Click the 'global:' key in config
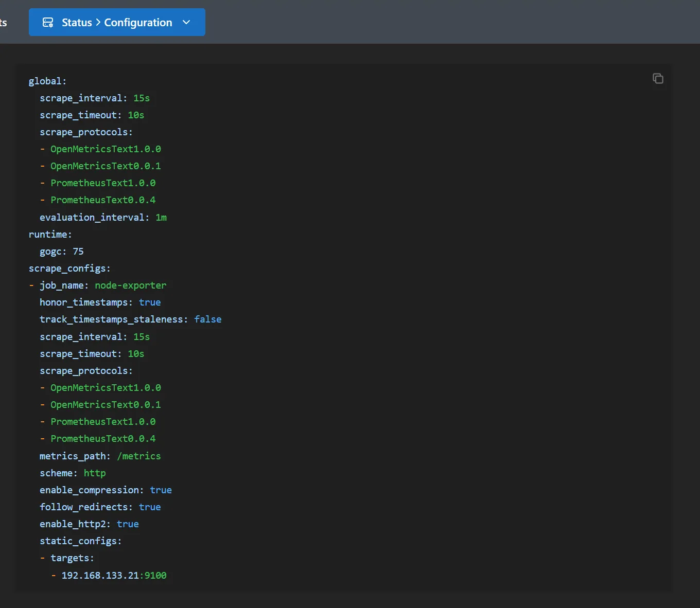 [x=47, y=81]
